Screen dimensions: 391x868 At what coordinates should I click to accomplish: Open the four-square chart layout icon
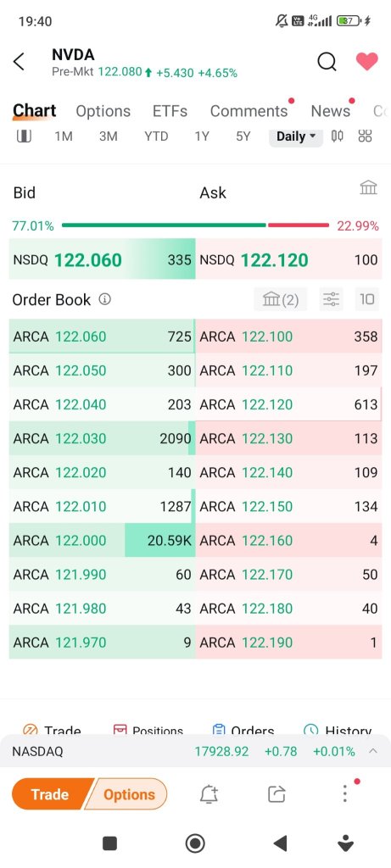pyautogui.click(x=365, y=136)
